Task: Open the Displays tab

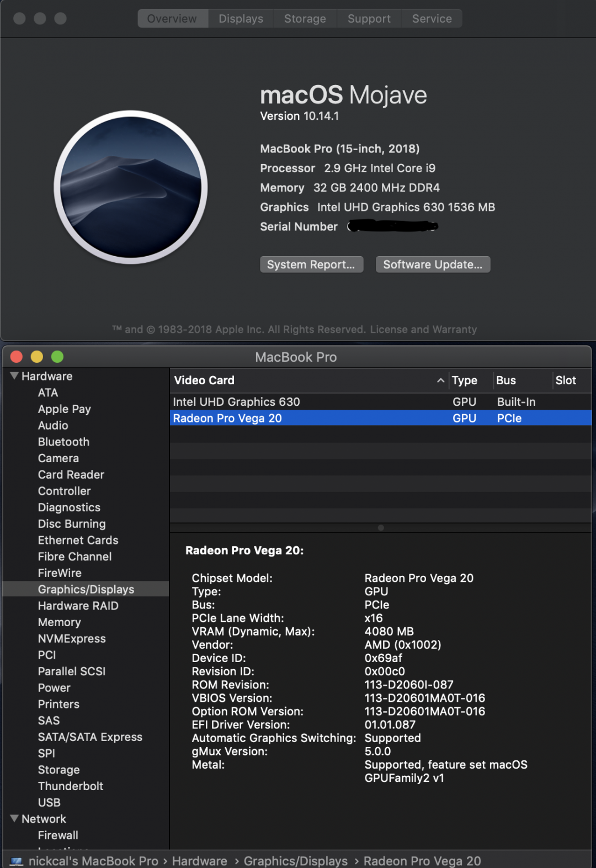Action: pos(241,19)
